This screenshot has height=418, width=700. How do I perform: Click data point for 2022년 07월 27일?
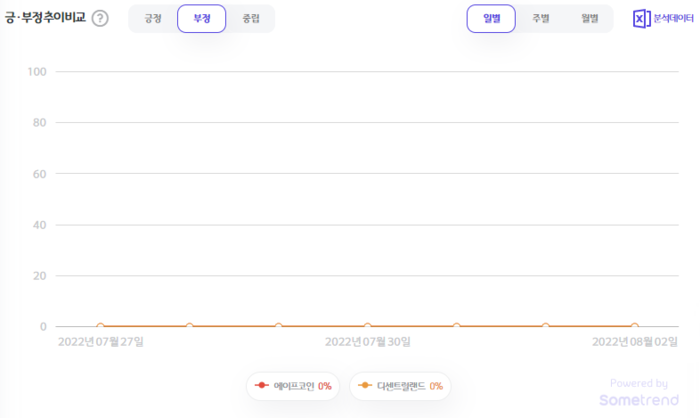click(x=100, y=326)
